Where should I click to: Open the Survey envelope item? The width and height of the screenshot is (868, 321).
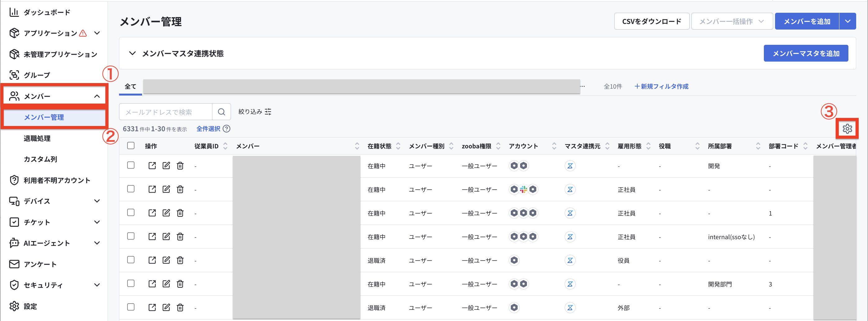click(x=33, y=264)
